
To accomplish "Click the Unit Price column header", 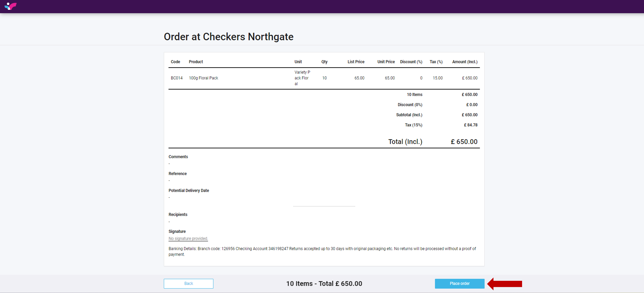I will (386, 61).
